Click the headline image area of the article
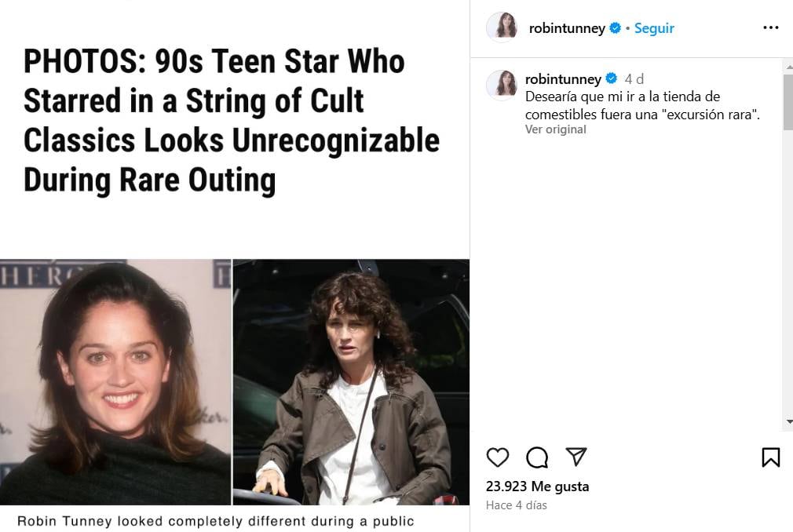The height and width of the screenshot is (532, 793). pyautogui.click(x=232, y=118)
